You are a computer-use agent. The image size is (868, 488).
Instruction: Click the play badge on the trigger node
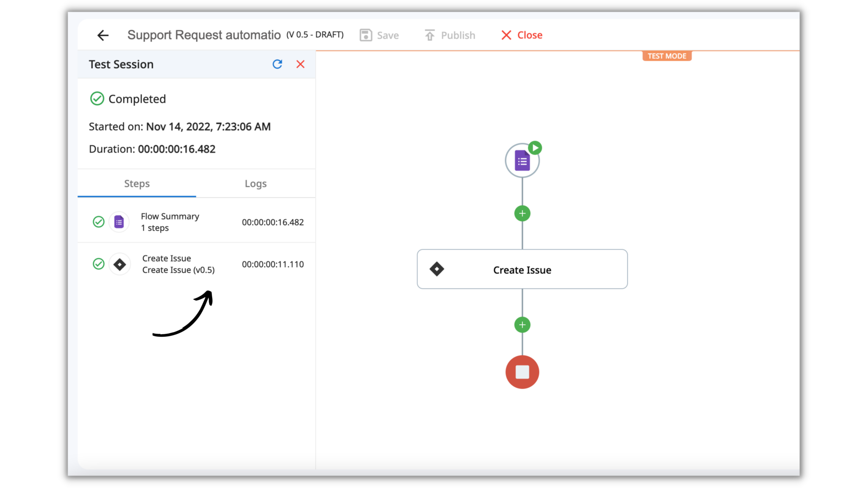coord(535,147)
